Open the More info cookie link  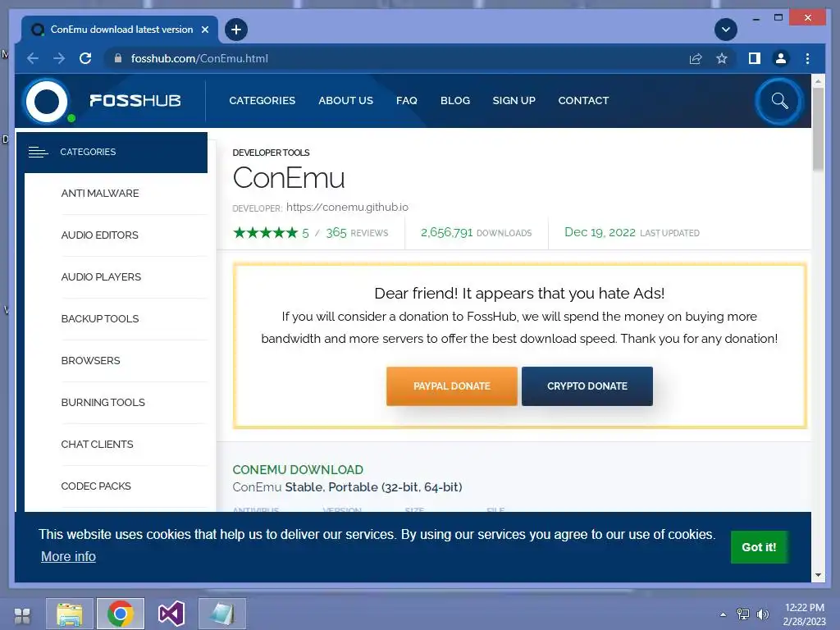click(69, 557)
